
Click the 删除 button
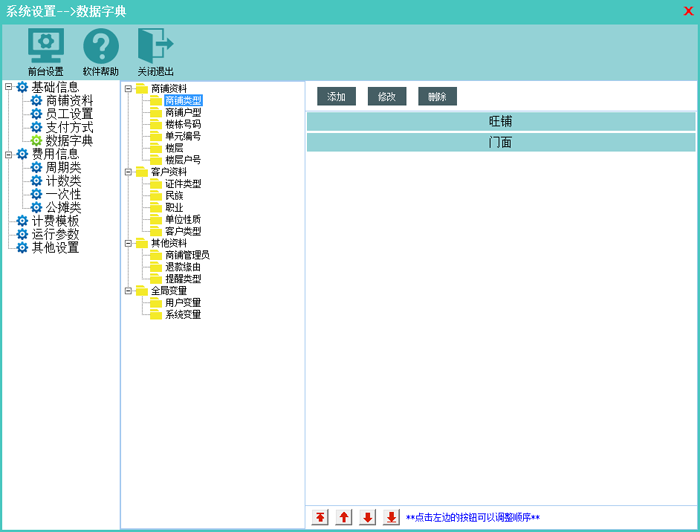click(x=437, y=97)
